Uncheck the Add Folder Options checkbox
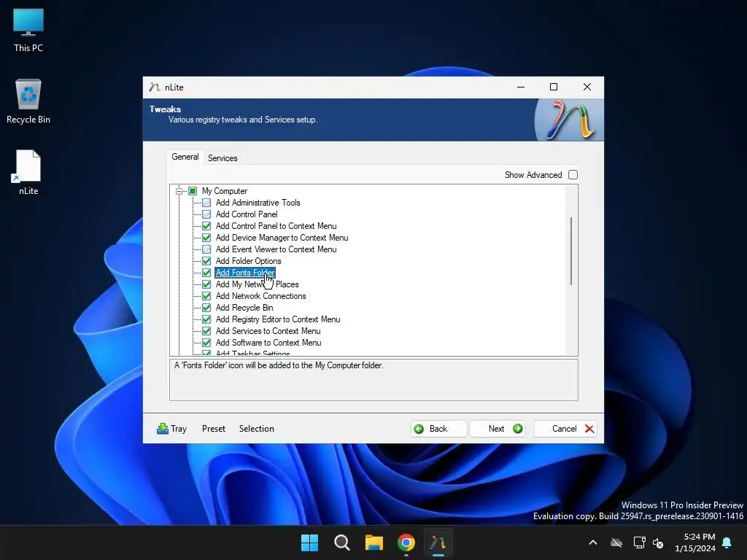747x560 pixels. pyautogui.click(x=206, y=261)
